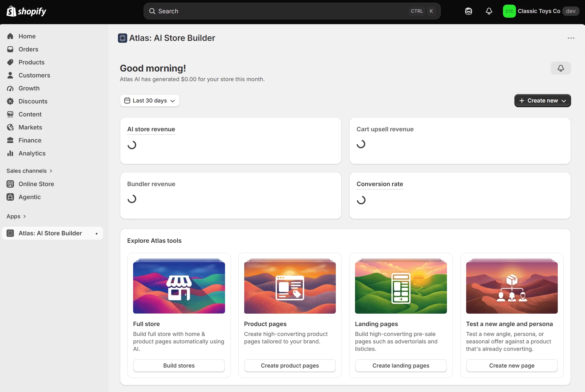Click the Home icon in sidebar
This screenshot has width=585, height=392.
(10, 36)
